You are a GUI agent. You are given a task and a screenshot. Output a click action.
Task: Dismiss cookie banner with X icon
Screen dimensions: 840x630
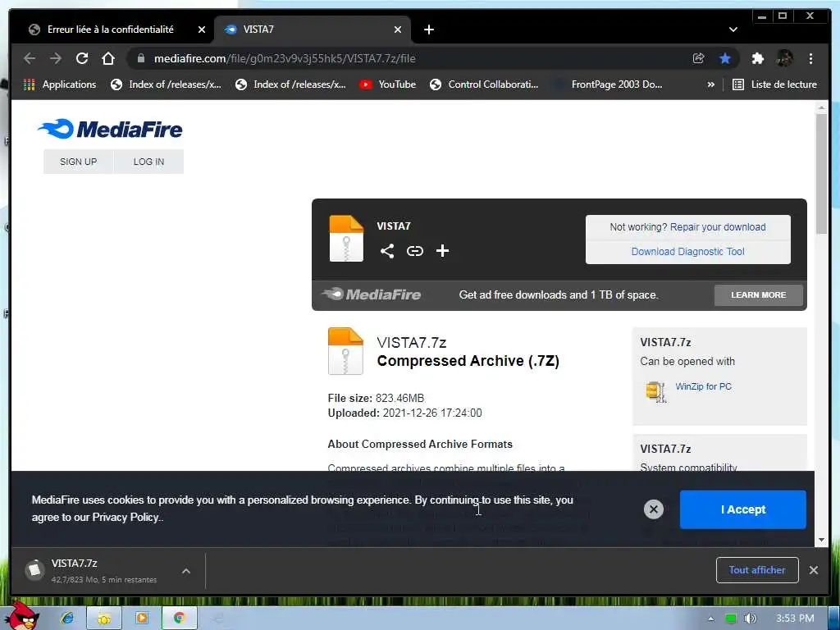653,509
